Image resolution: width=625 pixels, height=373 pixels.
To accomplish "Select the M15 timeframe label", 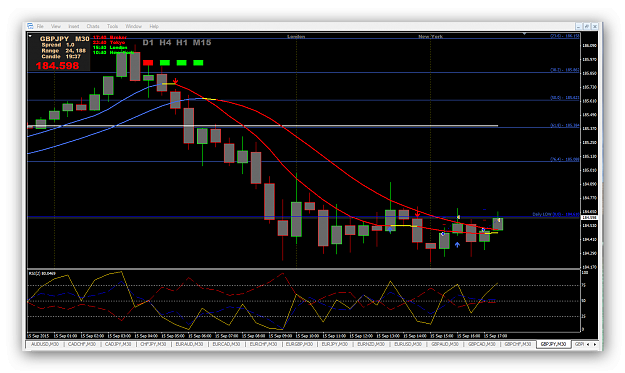I will [x=202, y=42].
